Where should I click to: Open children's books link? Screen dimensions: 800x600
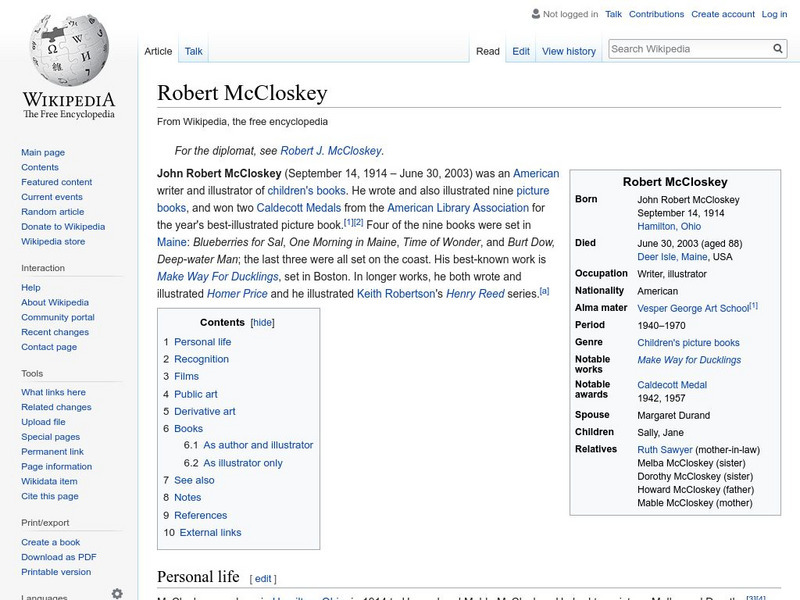306,191
